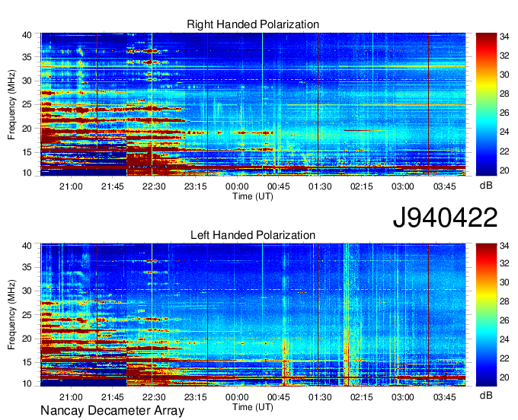The width and height of the screenshot is (518, 420).
Task: Click the 35 MHz tick on top plot
Action: point(27,57)
